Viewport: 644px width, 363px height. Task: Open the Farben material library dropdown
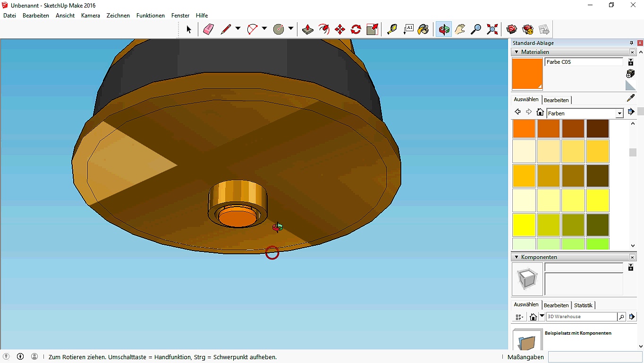click(x=619, y=113)
